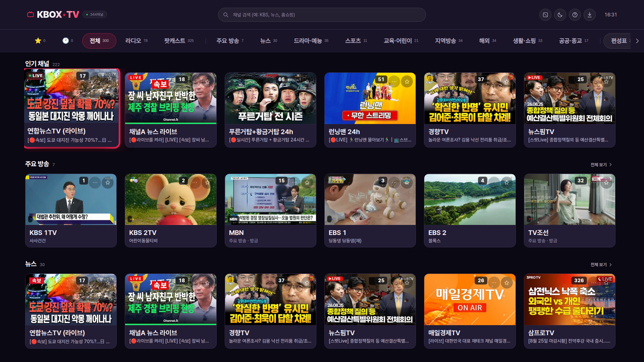Image resolution: width=644 pixels, height=362 pixels.
Task: Star 뉴스핌TV in the 인기 채널 row
Action: [x=606, y=81]
